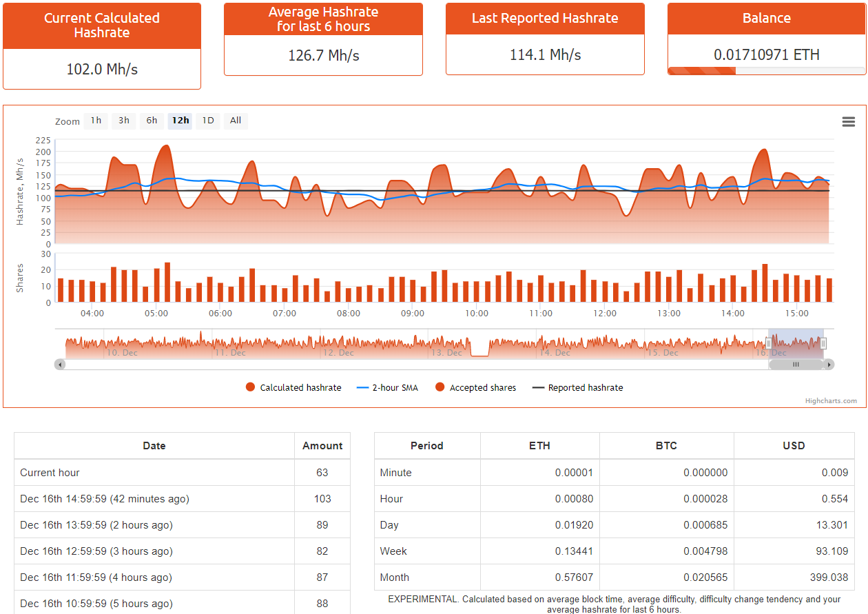Switch chart zoom to 1D

[208, 121]
